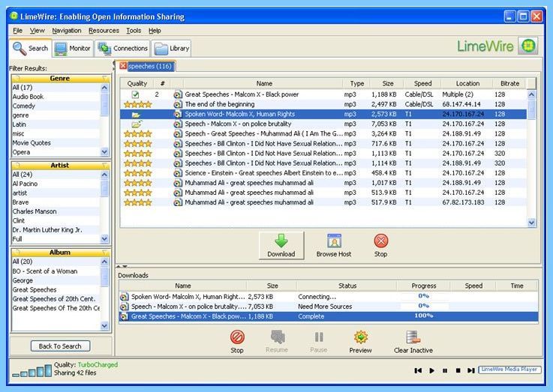Screen dimensions: 553x392
Task: Click the search results scroll up arrow
Action: (531, 94)
